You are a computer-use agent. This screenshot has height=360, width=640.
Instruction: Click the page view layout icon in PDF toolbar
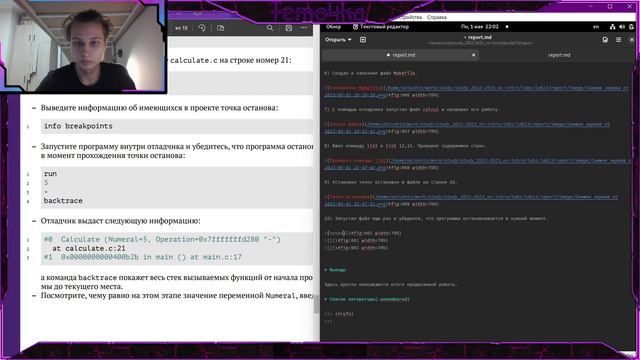point(220,28)
